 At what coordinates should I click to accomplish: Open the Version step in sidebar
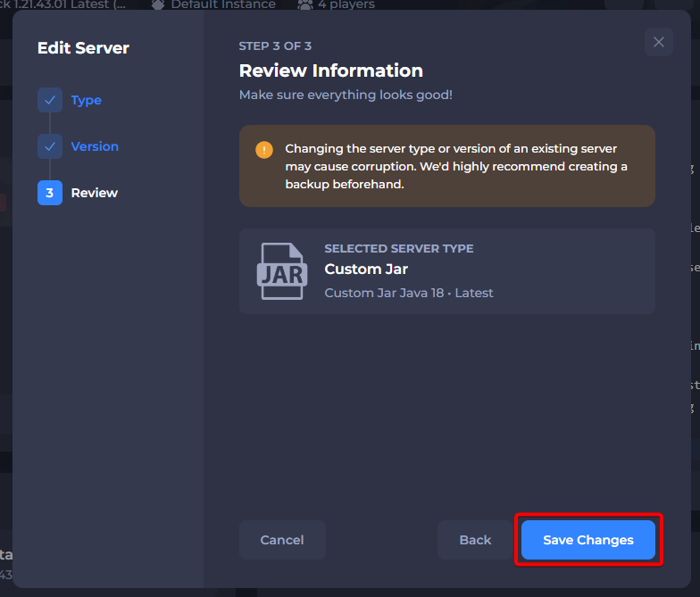click(x=95, y=146)
